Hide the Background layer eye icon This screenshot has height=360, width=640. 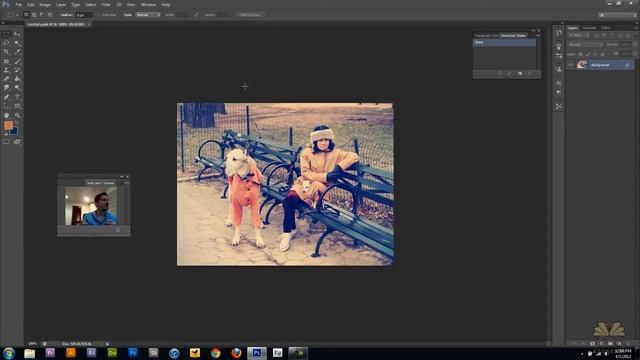coord(571,65)
